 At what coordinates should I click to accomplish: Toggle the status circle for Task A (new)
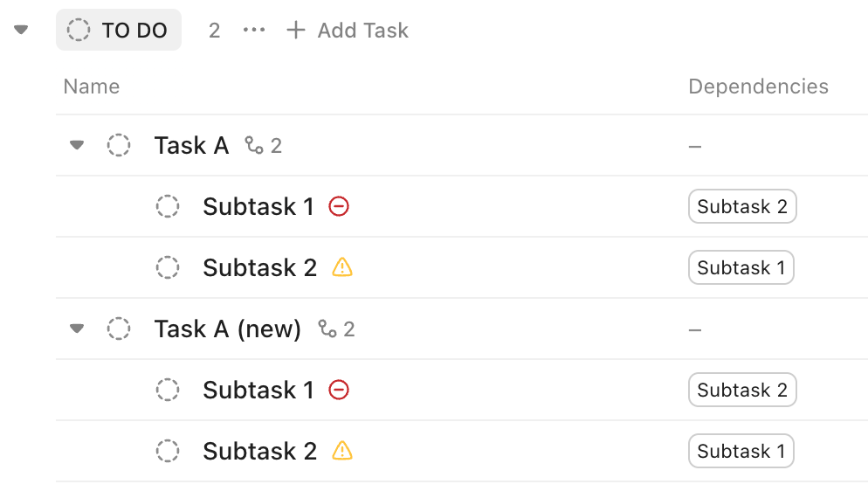(119, 329)
